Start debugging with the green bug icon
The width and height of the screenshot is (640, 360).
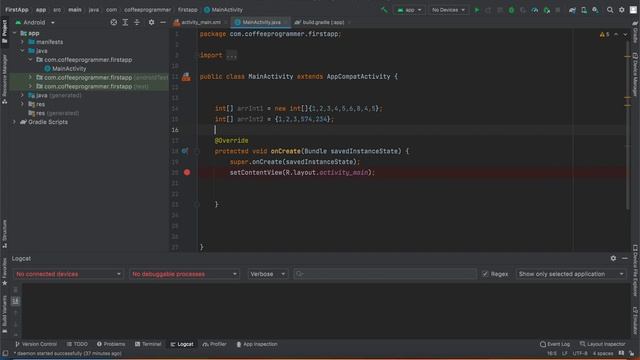(511, 10)
